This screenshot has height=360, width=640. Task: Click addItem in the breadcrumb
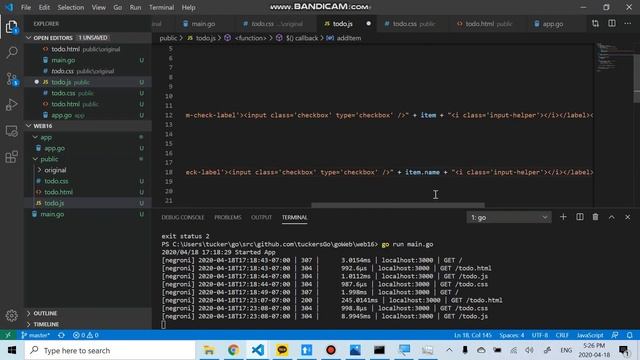[349, 38]
